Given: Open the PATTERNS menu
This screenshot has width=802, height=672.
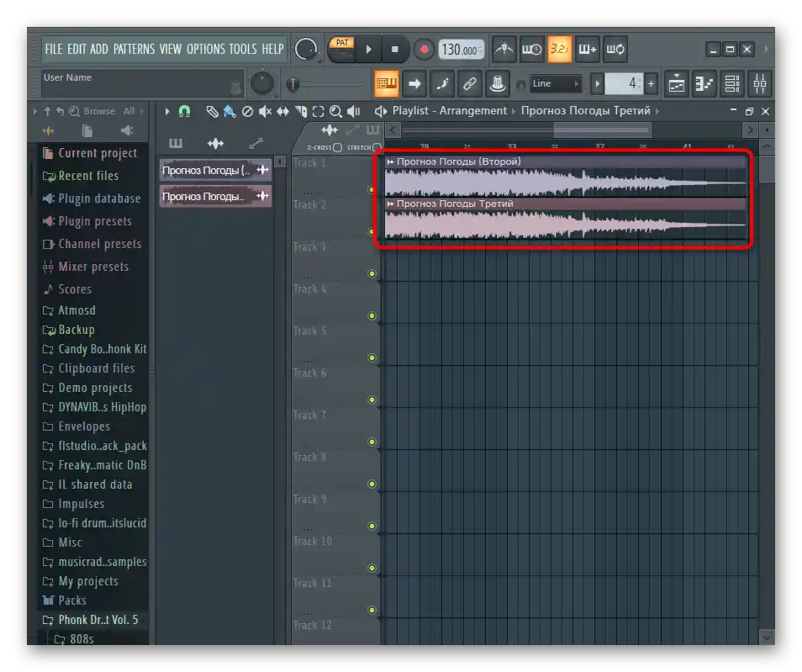Looking at the screenshot, I should tap(134, 49).
